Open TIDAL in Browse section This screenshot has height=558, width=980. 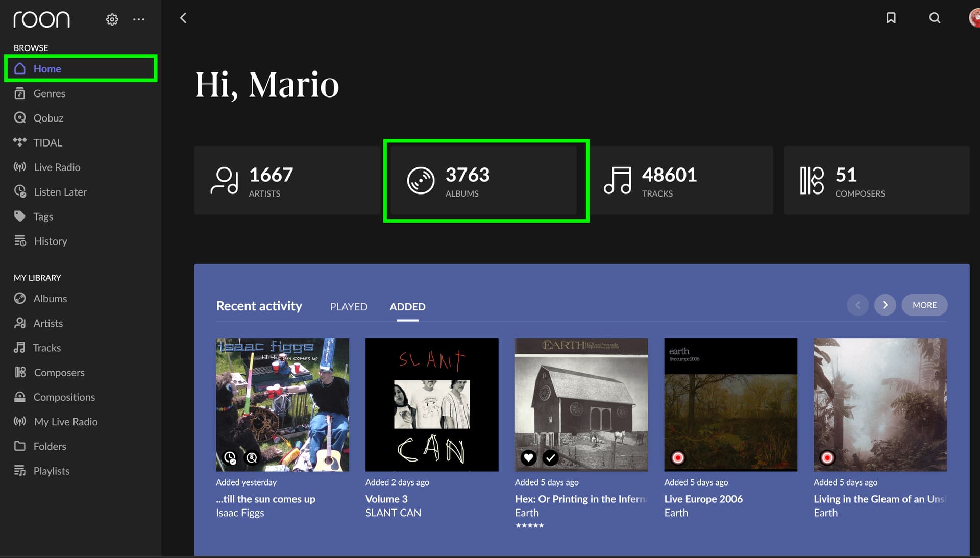click(47, 142)
